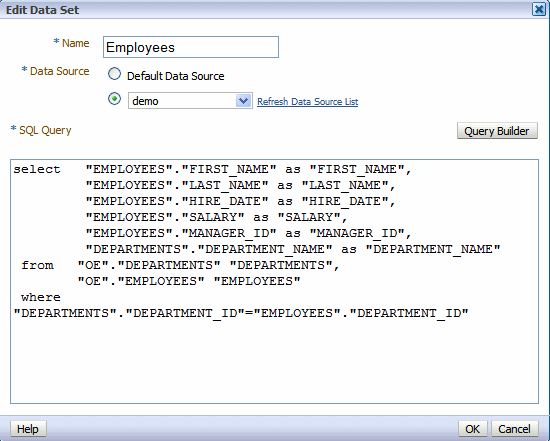Place cursor in the SALARY query line
The width and height of the screenshot is (550, 441).
216,217
